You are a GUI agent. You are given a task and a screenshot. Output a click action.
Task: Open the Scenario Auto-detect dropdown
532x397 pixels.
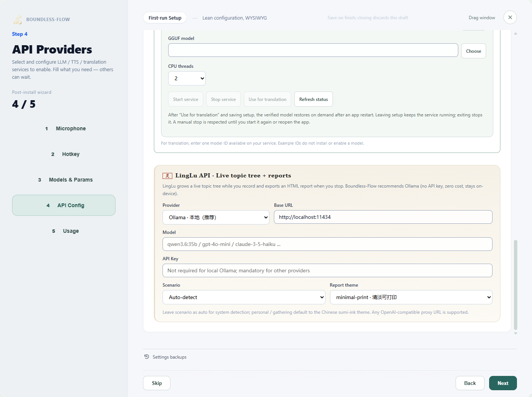(x=244, y=297)
